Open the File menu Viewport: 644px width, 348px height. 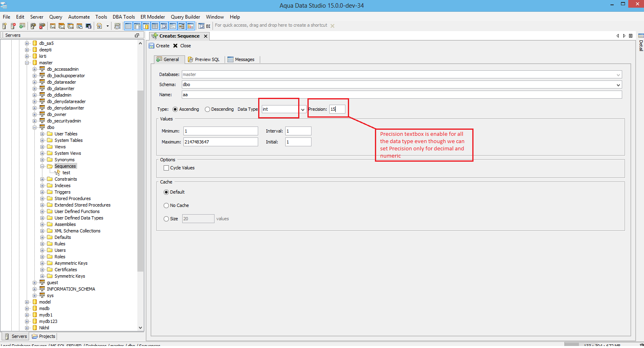(x=6, y=17)
